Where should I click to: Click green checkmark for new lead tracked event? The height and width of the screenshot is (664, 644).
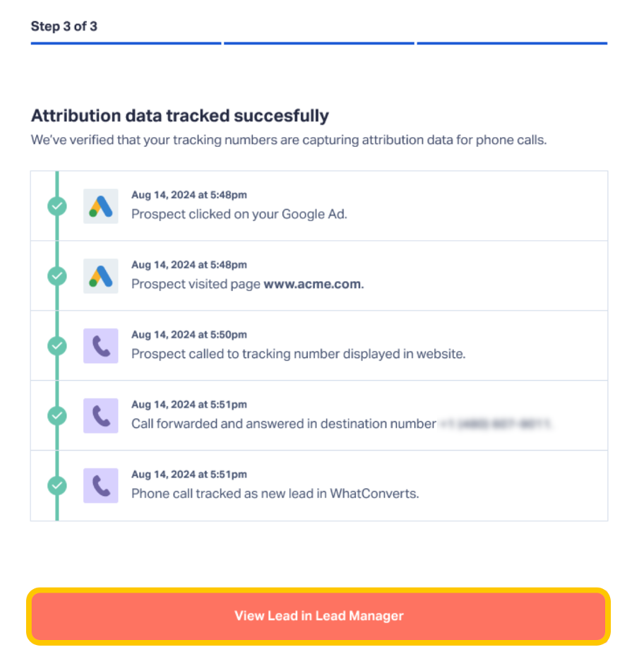pyautogui.click(x=57, y=485)
